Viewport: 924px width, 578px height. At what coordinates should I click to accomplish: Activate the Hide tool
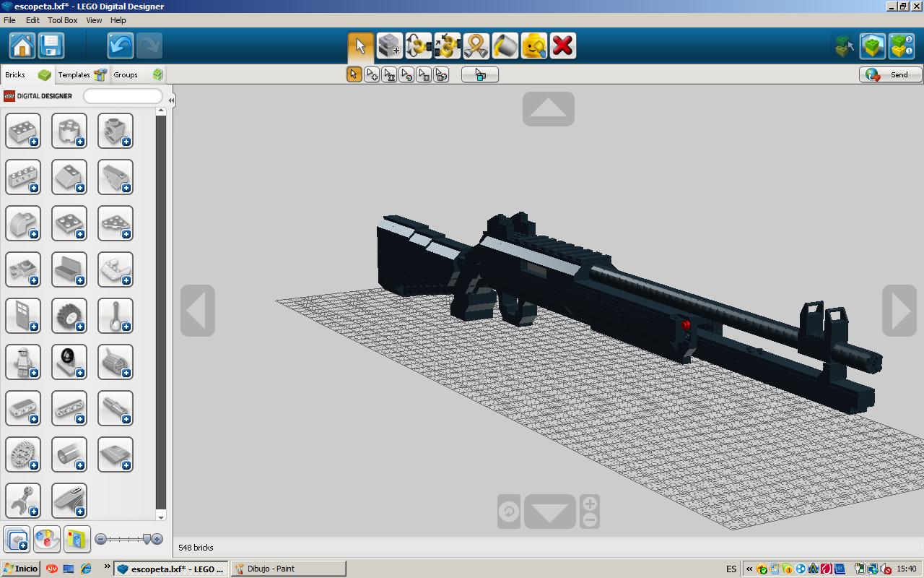533,45
